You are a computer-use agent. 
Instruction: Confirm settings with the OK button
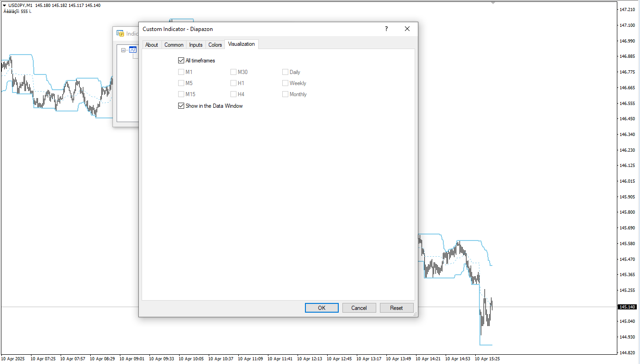(322, 308)
